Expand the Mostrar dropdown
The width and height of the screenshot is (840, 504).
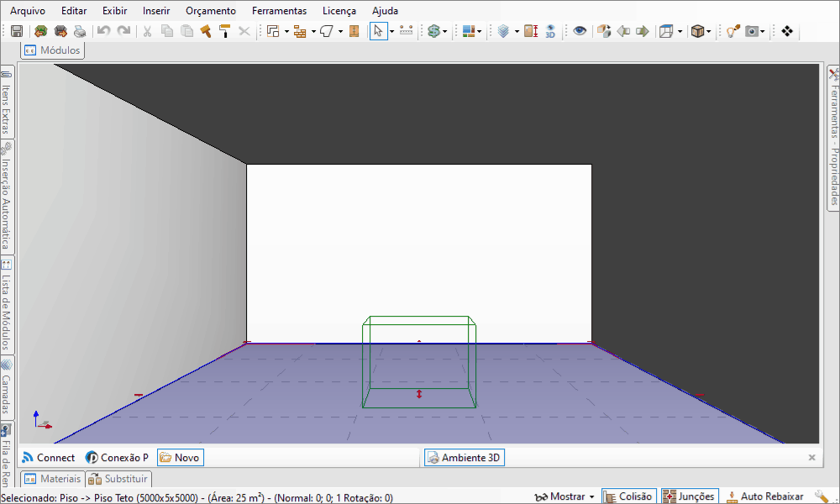[x=565, y=496]
